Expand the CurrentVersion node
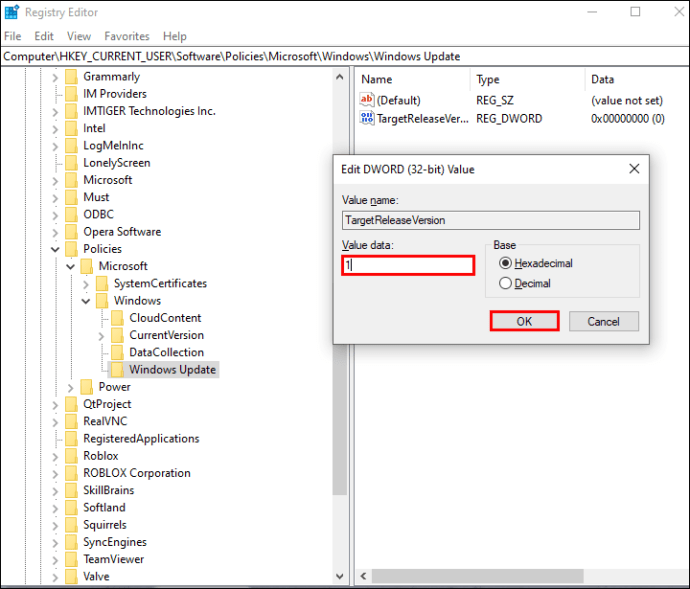Screen dimensions: 690x589 click(x=101, y=336)
